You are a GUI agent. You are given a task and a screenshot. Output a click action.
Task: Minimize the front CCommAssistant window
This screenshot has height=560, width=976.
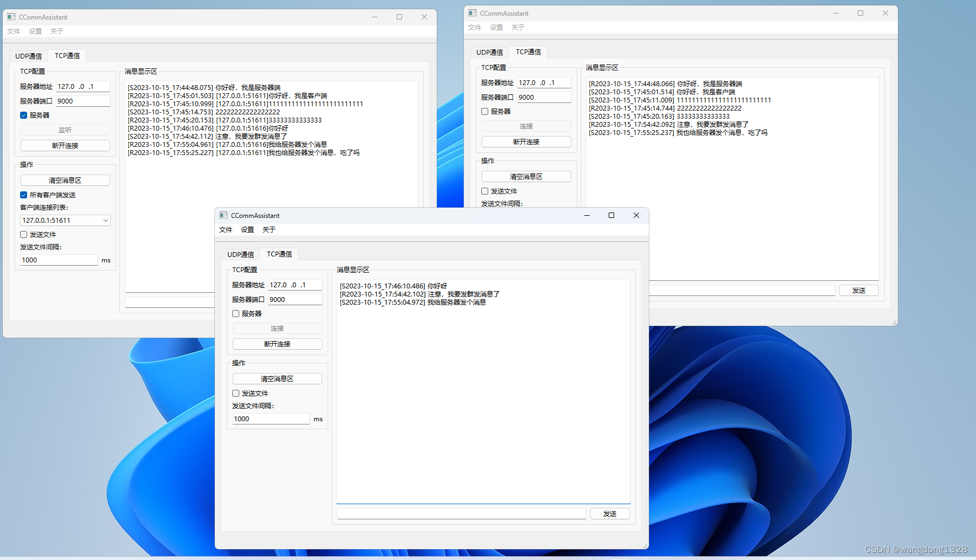coord(586,215)
